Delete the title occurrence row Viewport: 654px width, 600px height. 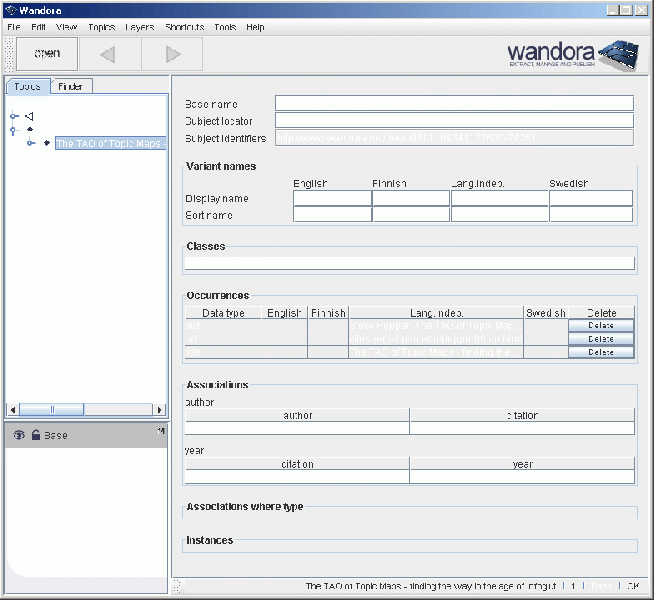coord(601,352)
